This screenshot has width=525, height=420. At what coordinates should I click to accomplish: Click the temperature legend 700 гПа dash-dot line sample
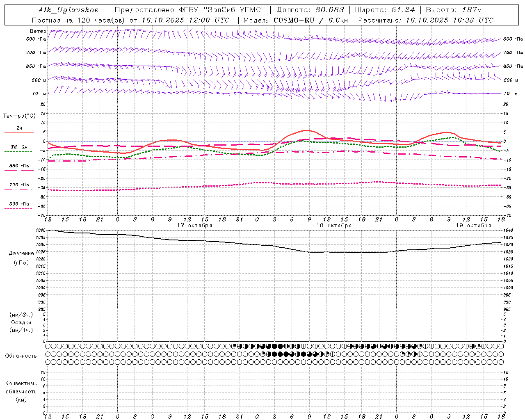coord(18,189)
